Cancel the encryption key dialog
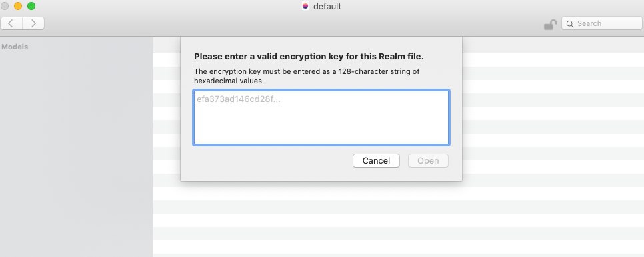 point(376,161)
